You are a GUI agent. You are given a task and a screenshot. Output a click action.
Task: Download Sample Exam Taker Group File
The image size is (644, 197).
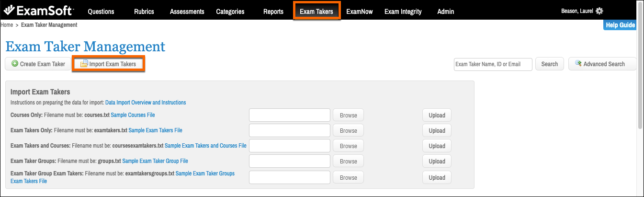[x=155, y=161]
